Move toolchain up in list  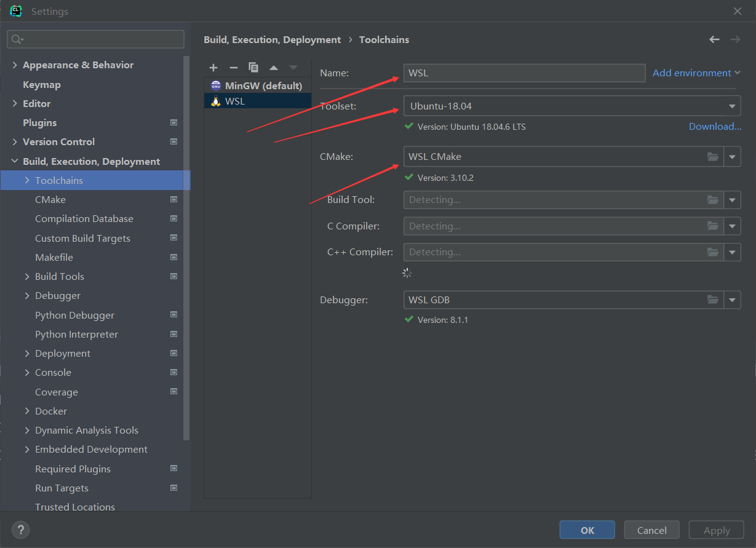(274, 68)
